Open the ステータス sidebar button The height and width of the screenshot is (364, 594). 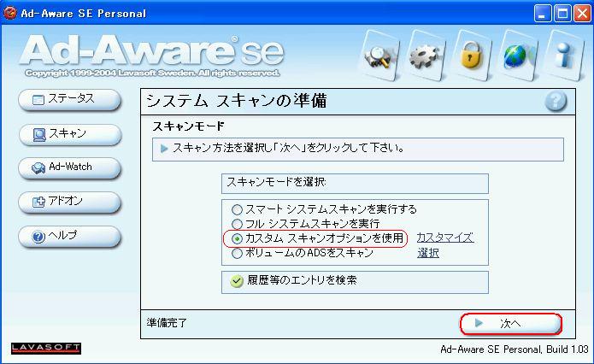point(70,100)
